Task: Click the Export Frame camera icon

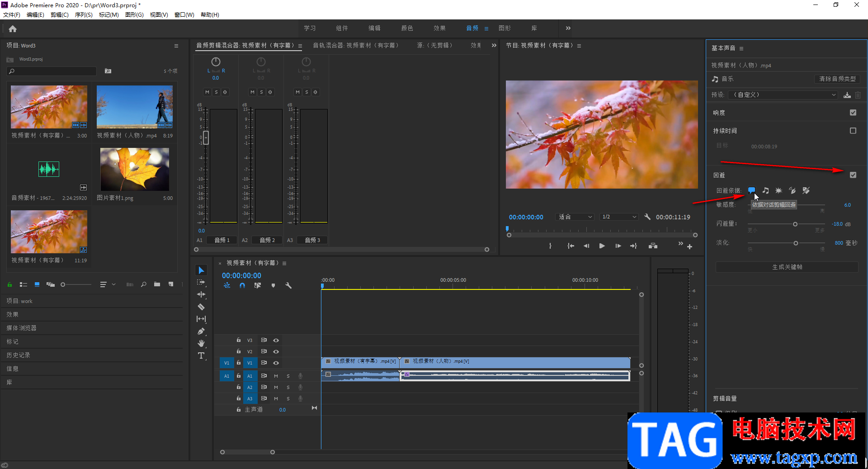Action: click(653, 246)
